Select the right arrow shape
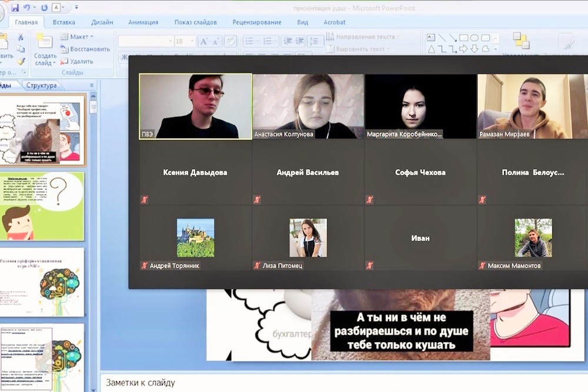588x392 pixels. click(x=463, y=49)
